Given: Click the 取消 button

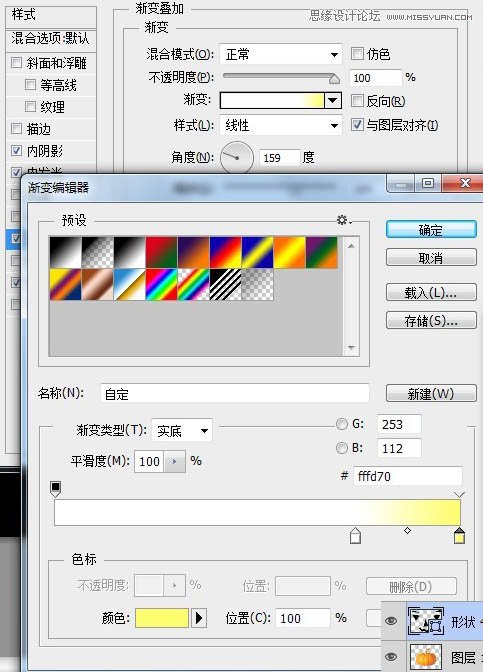Looking at the screenshot, I should pos(431,258).
